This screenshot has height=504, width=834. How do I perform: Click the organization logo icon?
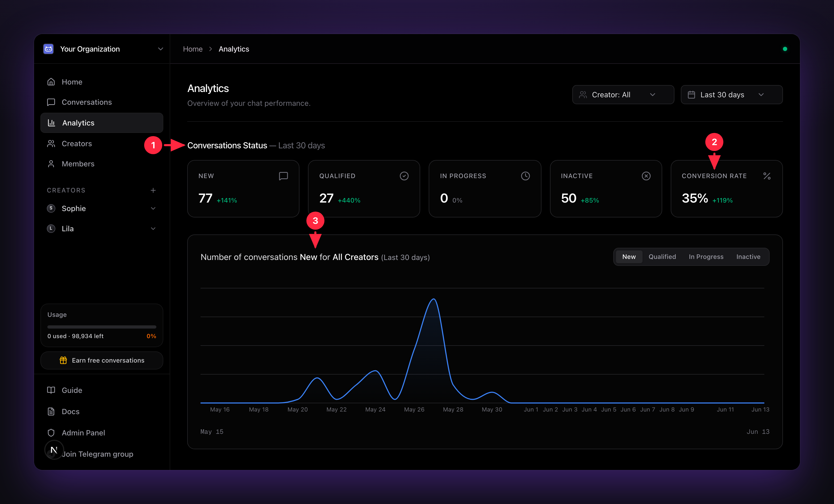click(48, 49)
